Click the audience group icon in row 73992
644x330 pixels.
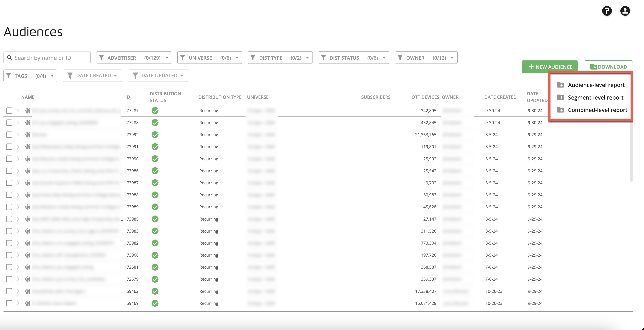[x=28, y=135]
